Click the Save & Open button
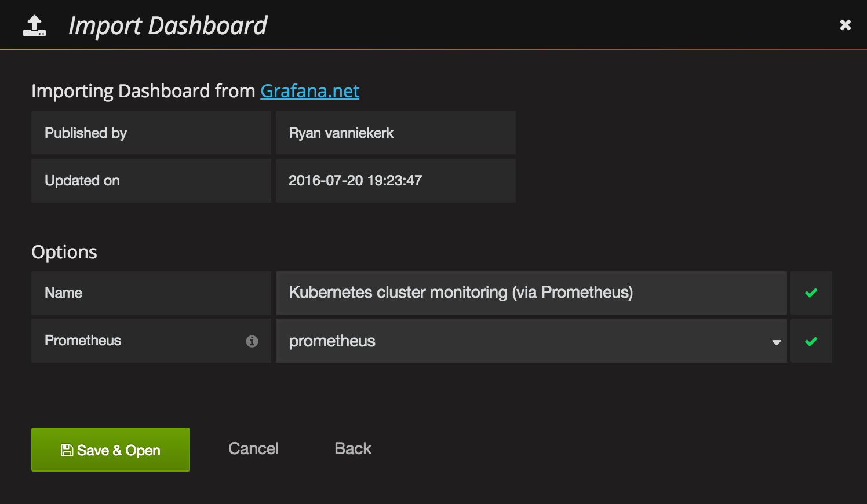Image resolution: width=867 pixels, height=504 pixels. 110,450
